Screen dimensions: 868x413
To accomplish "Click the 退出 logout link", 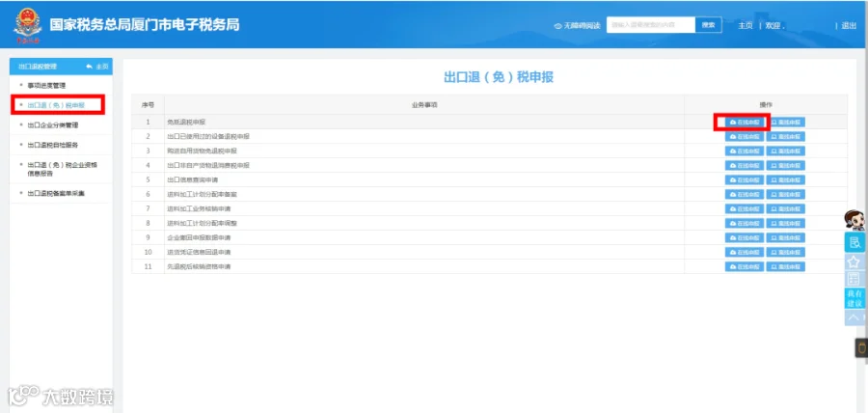I will click(849, 26).
